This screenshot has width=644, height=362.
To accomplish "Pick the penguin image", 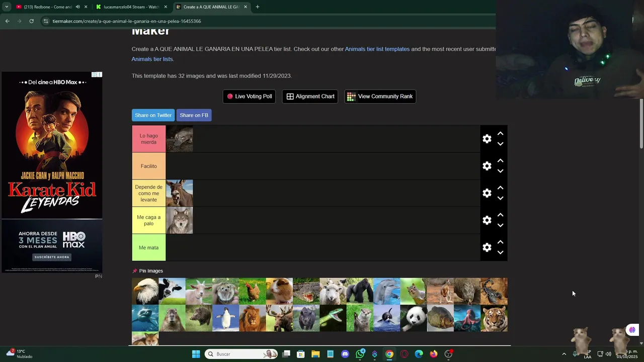I will tap(225, 318).
